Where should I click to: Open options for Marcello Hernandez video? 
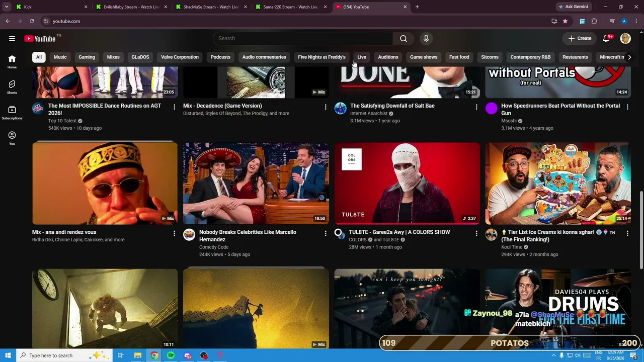click(x=326, y=233)
